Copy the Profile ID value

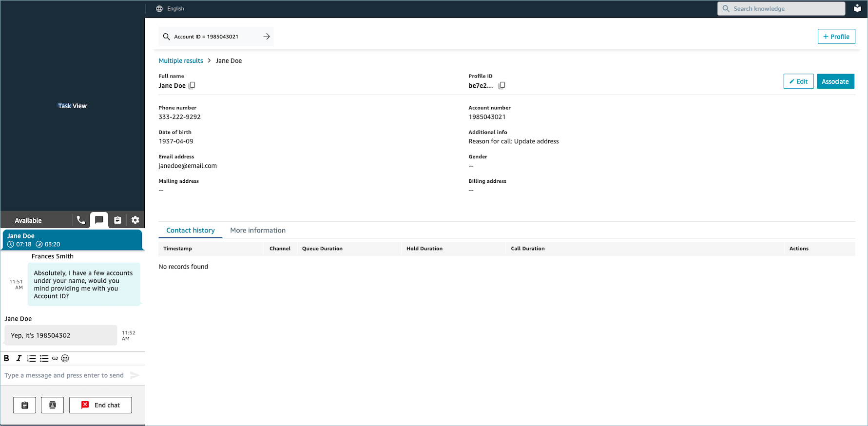coord(502,86)
